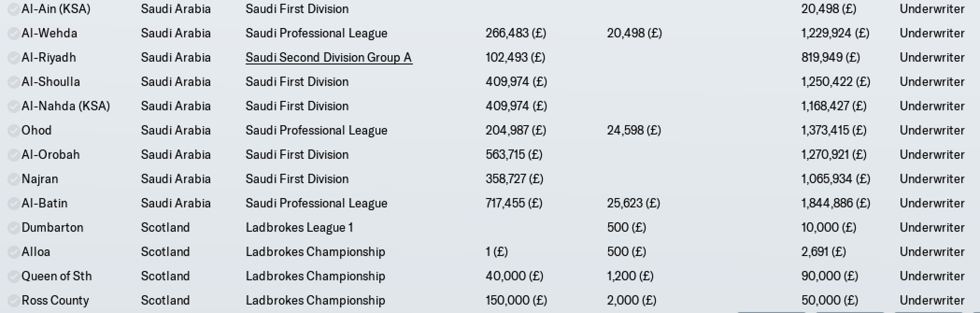Select the round check icon for Najran
980x313 pixels.
click(x=14, y=179)
